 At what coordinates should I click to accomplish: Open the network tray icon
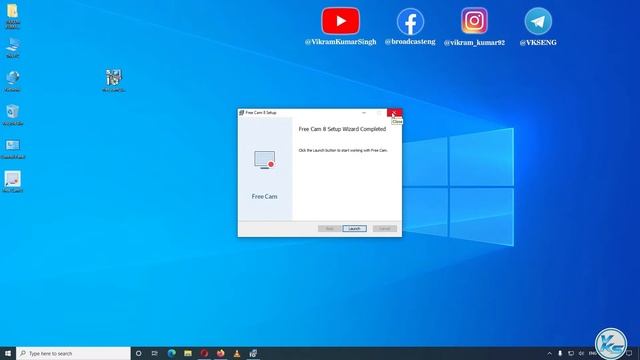pos(571,353)
